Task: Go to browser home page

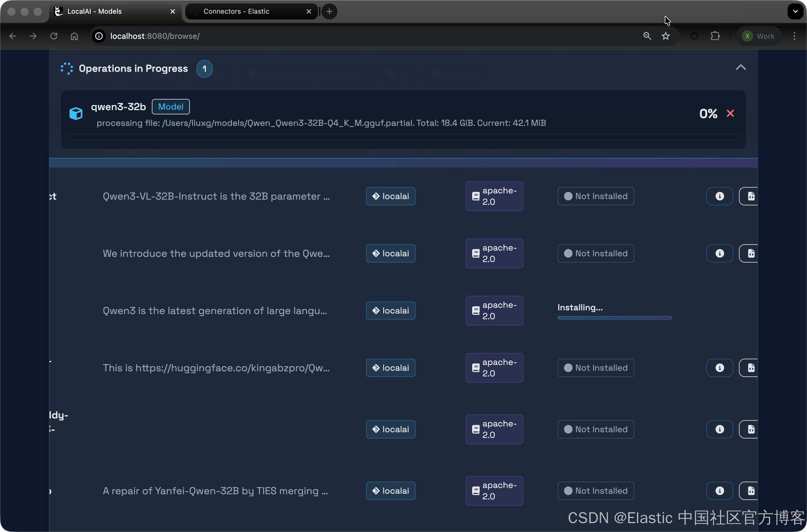Action: [x=74, y=36]
